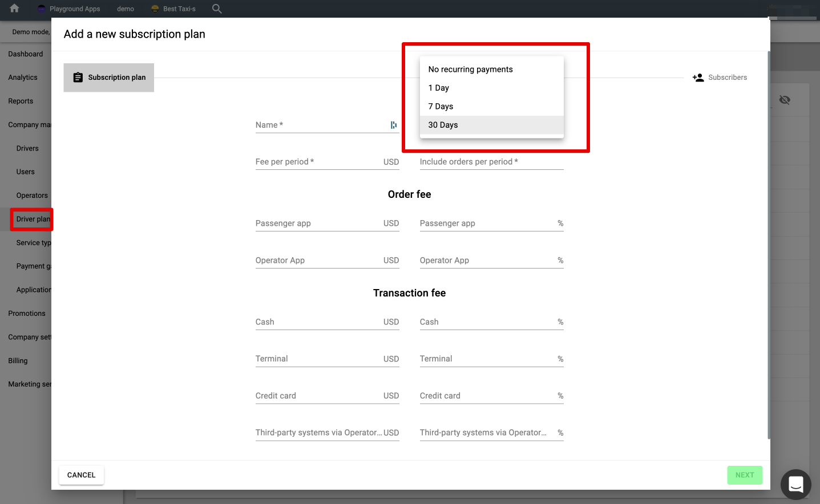Viewport: 820px width, 504px height.
Task: Select 1 Day from the list
Action: [491, 88]
